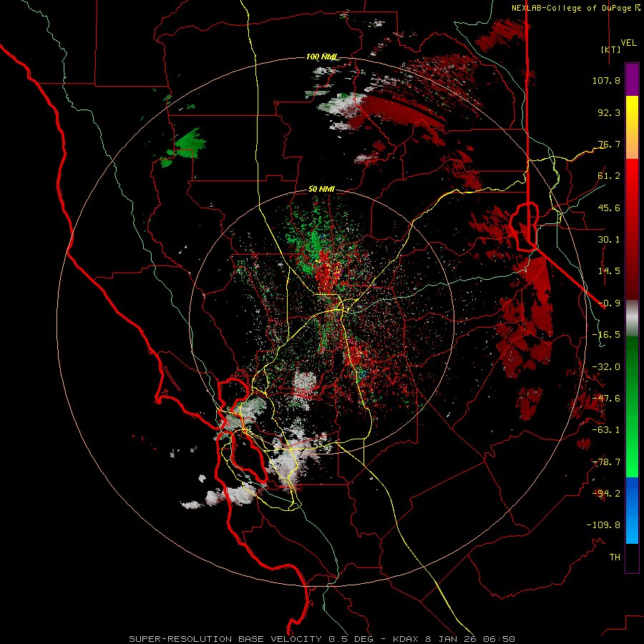Click the -94.2 velocity scale value
The image size is (644, 644).
tap(606, 494)
